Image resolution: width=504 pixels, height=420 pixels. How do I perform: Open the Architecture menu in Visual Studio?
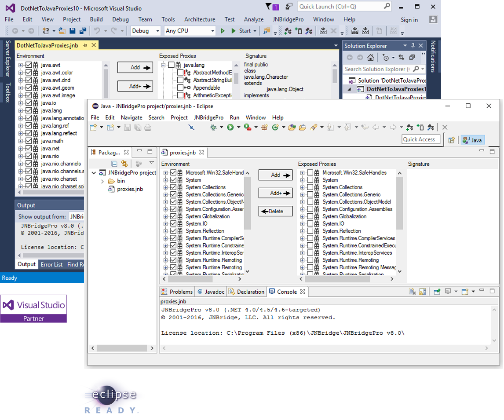[200, 19]
